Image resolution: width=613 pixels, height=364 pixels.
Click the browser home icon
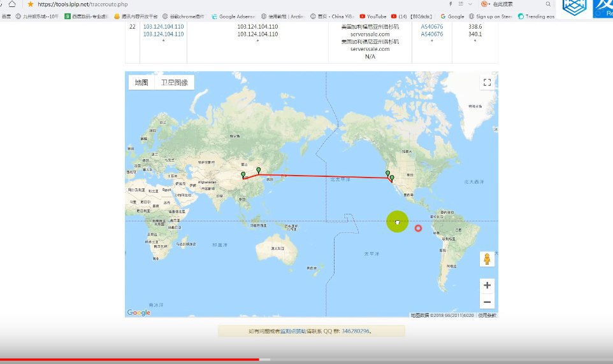pyautogui.click(x=12, y=4)
